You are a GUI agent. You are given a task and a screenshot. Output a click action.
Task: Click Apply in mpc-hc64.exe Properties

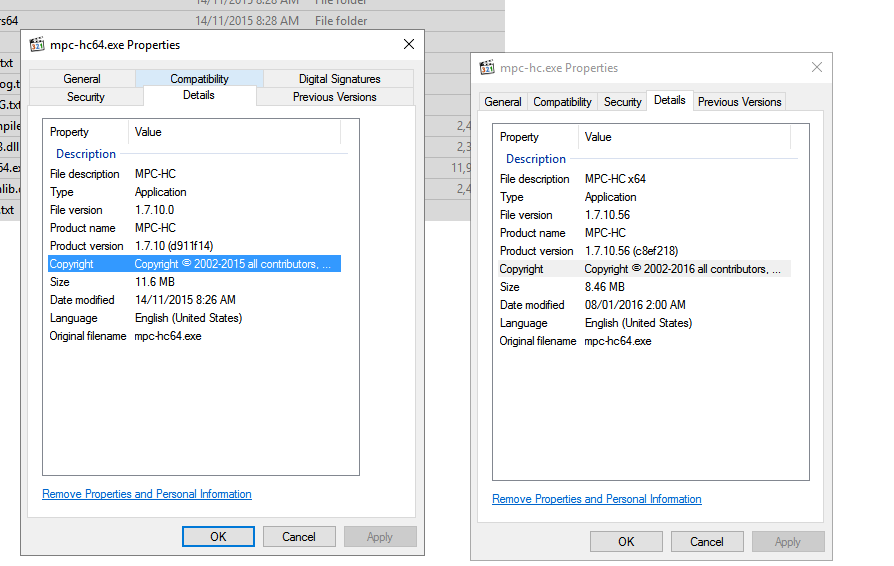[x=380, y=537]
